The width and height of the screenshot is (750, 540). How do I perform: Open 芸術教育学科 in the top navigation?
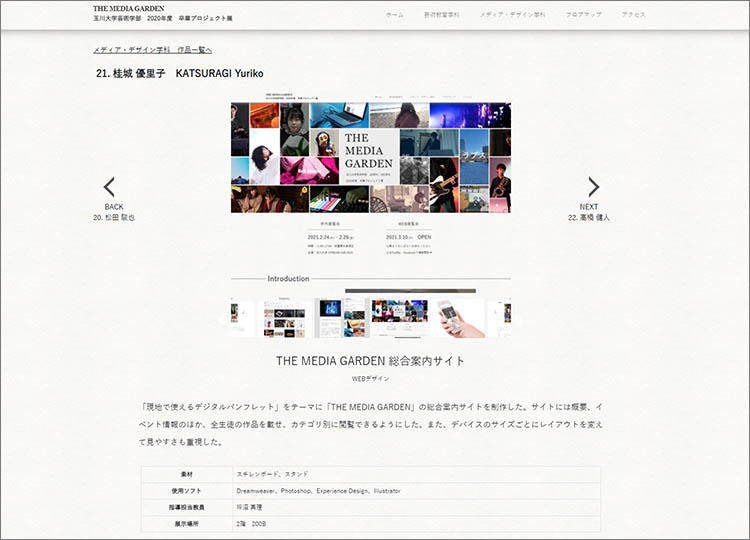coord(441,15)
